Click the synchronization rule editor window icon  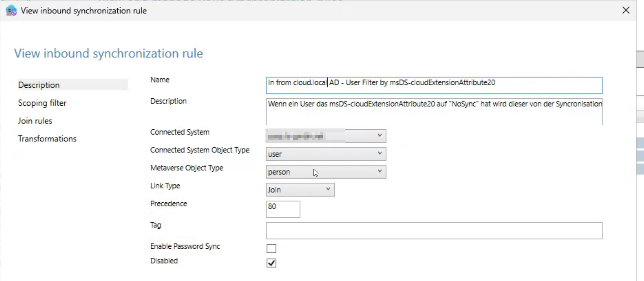click(11, 11)
